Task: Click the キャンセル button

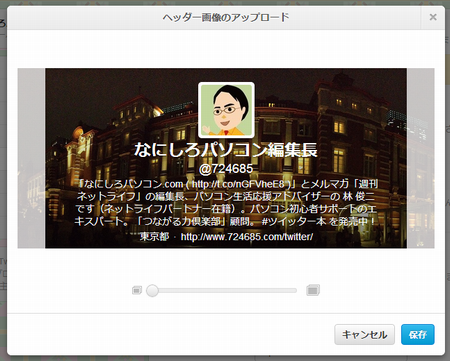Action: click(x=364, y=334)
